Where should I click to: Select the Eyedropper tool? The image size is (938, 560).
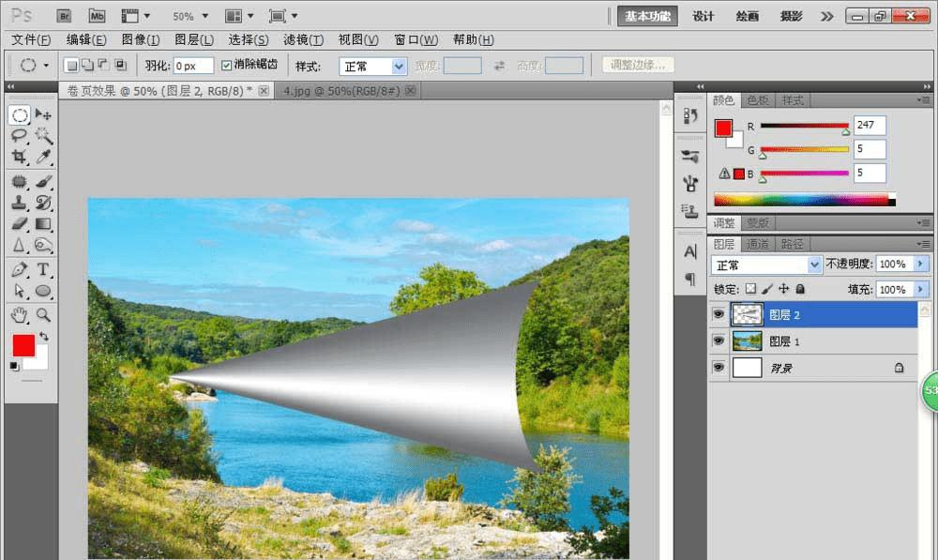click(43, 157)
